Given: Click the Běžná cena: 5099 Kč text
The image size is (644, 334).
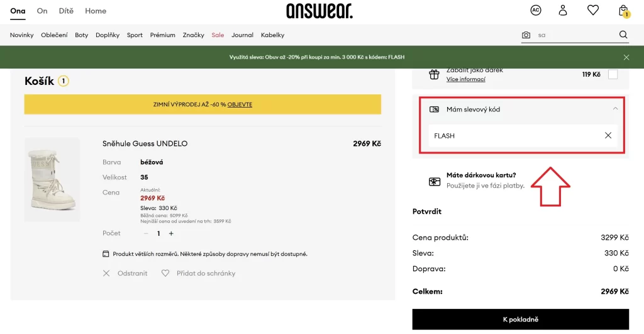Looking at the screenshot, I should click(x=164, y=215).
